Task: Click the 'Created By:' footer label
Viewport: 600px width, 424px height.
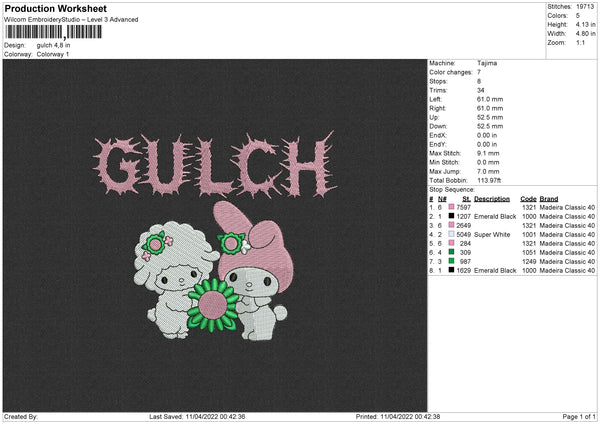Action: (21, 416)
